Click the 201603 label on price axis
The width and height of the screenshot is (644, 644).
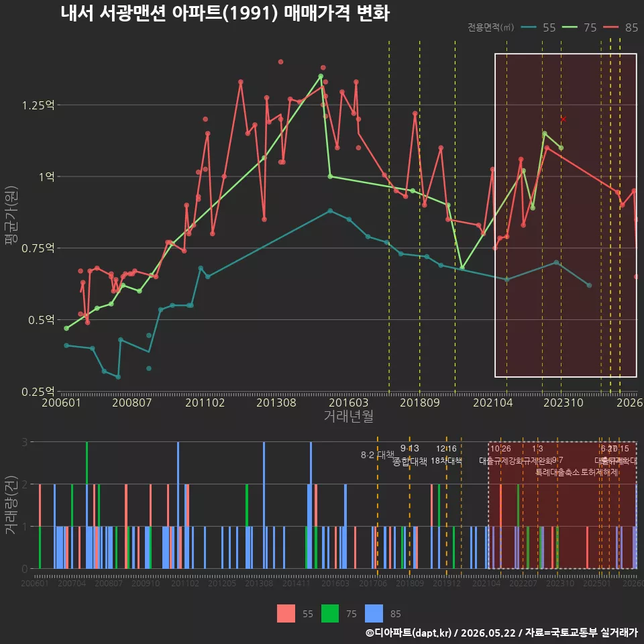click(x=348, y=402)
